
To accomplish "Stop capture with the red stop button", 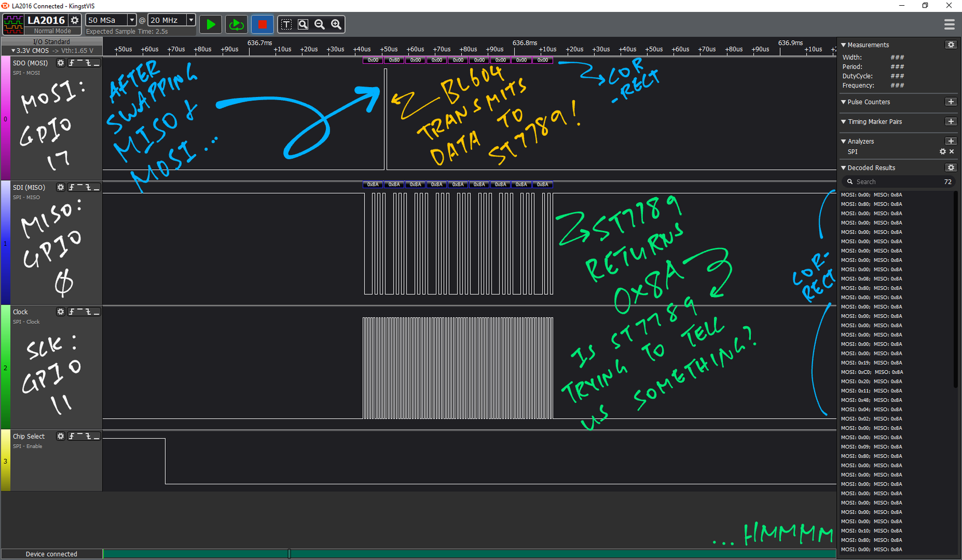I will (x=262, y=25).
